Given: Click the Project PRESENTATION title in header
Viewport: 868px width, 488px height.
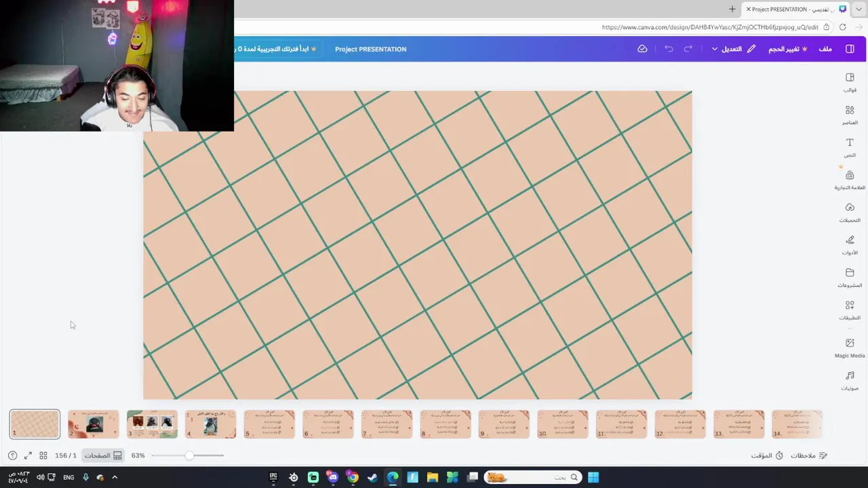Looking at the screenshot, I should 370,49.
